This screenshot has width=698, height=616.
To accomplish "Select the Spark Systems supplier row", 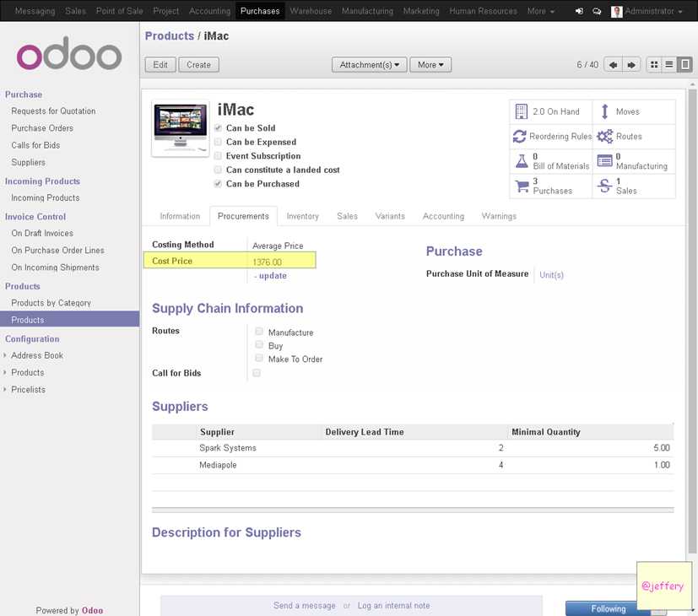I will [x=413, y=448].
